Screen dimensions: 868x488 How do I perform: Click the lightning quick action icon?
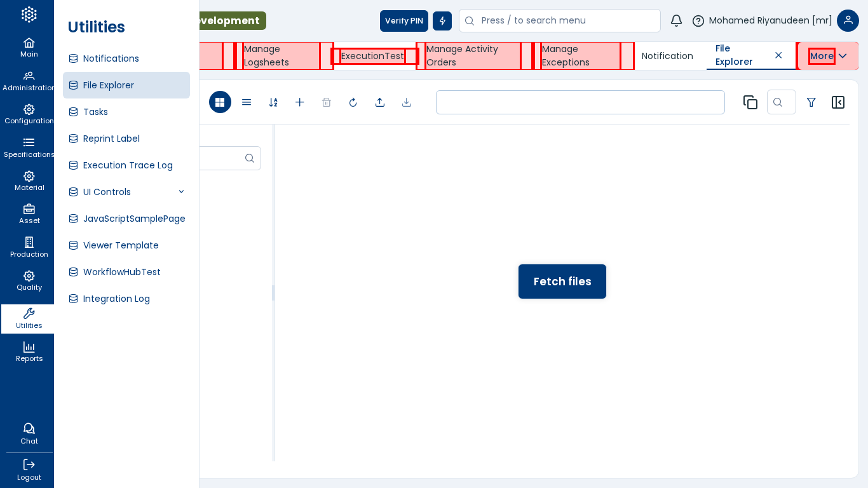[x=442, y=21]
